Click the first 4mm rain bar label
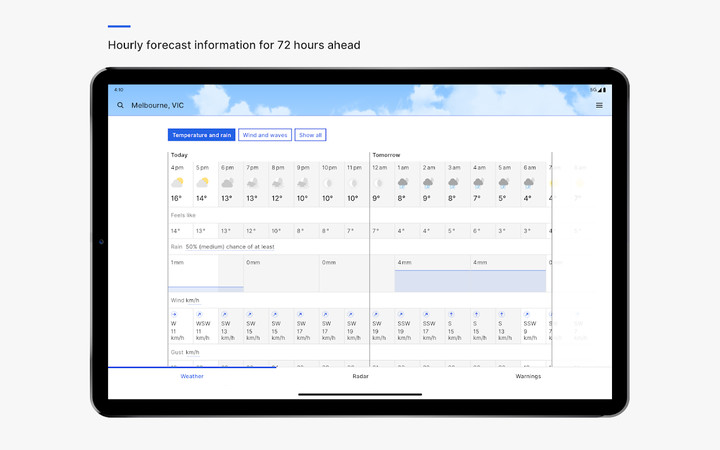Screen dimensions: 720x450 click(405, 262)
